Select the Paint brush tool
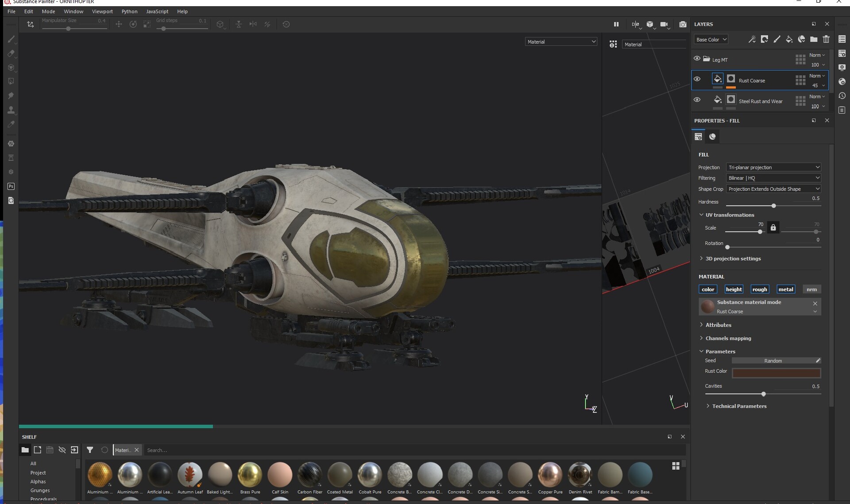Screen dimensions: 850x504 pos(11,39)
